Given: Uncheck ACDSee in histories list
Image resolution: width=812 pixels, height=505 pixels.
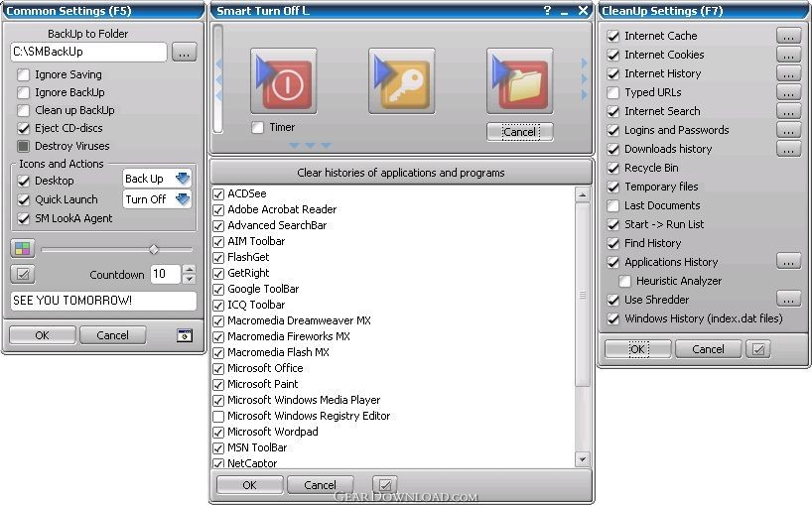Looking at the screenshot, I should [218, 194].
